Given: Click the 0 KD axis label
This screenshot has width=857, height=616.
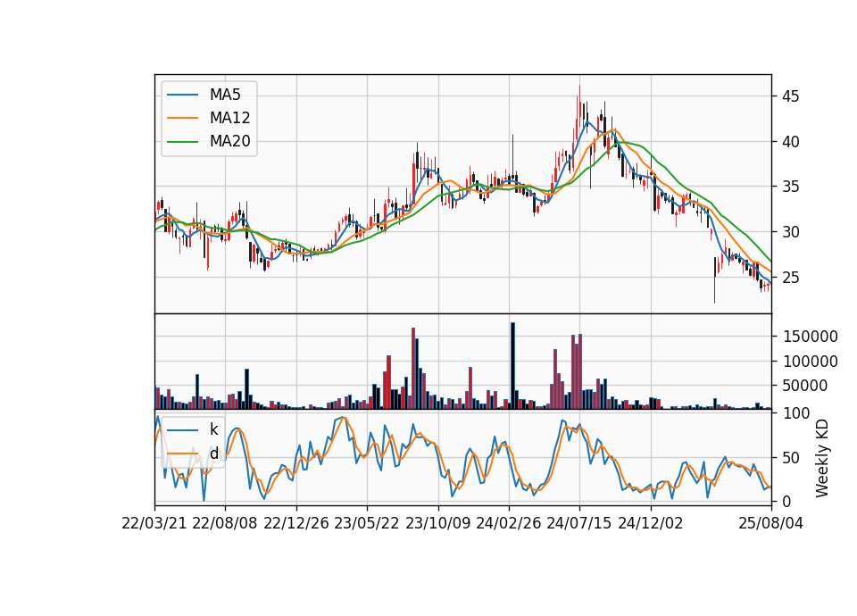Looking at the screenshot, I should pyautogui.click(x=786, y=501).
